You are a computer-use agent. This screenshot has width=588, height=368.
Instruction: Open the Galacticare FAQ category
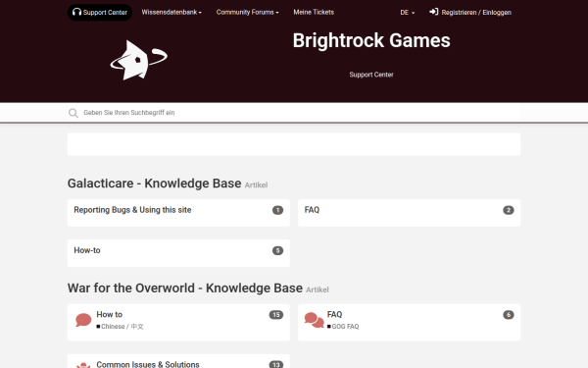coord(312,210)
